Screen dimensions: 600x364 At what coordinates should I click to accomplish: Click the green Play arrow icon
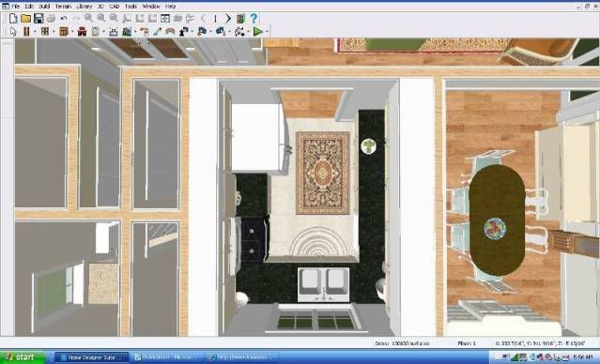point(258,31)
